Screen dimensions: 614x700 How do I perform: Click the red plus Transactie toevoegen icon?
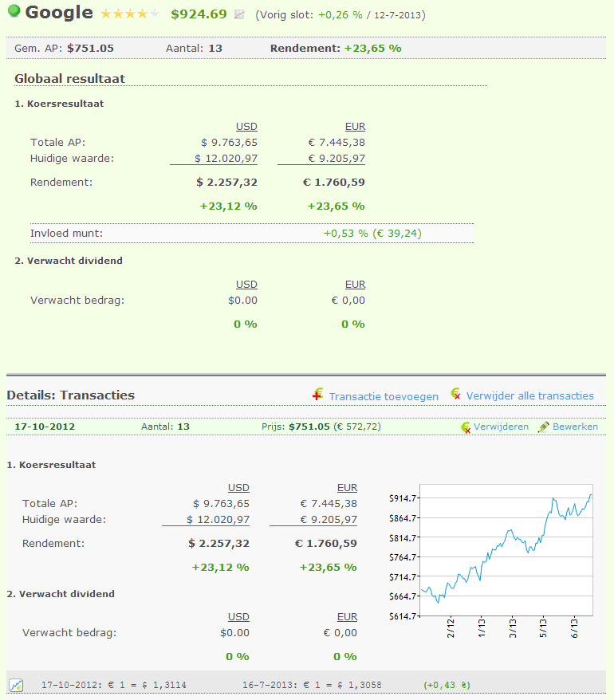(317, 394)
